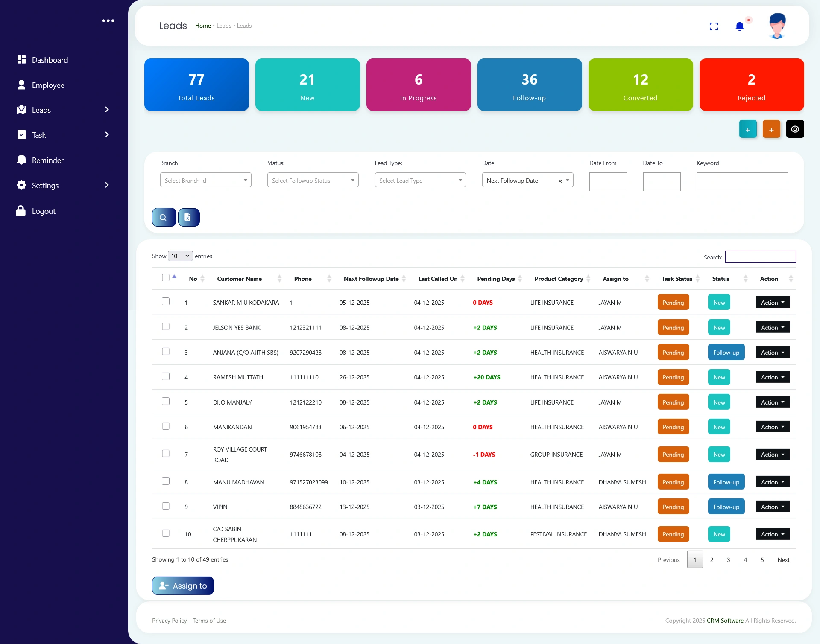820x644 pixels.
Task: Click the Assign to button
Action: pos(183,586)
